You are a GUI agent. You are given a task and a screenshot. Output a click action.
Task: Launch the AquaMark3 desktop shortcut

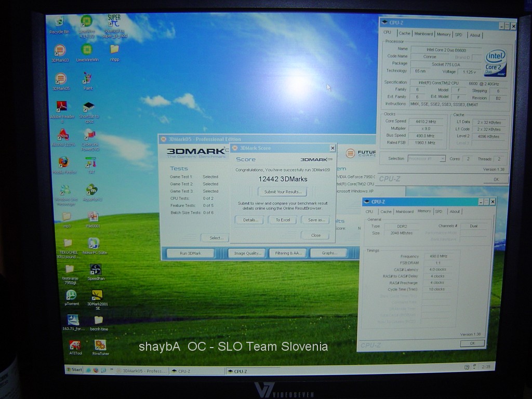tap(92, 193)
